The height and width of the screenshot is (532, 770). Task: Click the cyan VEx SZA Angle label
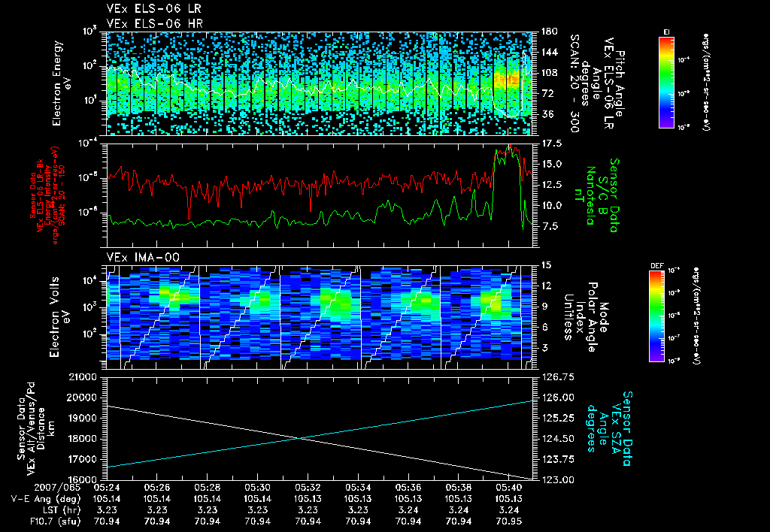(608, 428)
